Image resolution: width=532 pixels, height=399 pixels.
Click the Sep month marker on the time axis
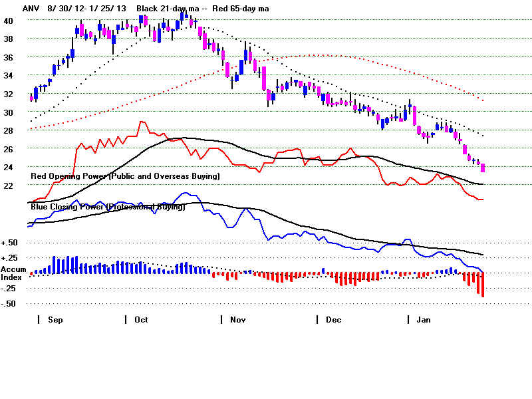pyautogui.click(x=55, y=319)
